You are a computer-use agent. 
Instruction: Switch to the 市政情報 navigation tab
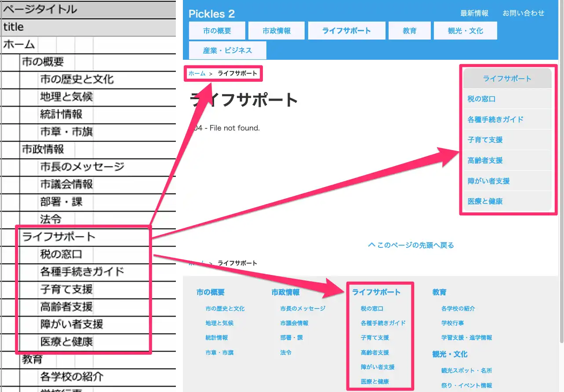(x=277, y=31)
